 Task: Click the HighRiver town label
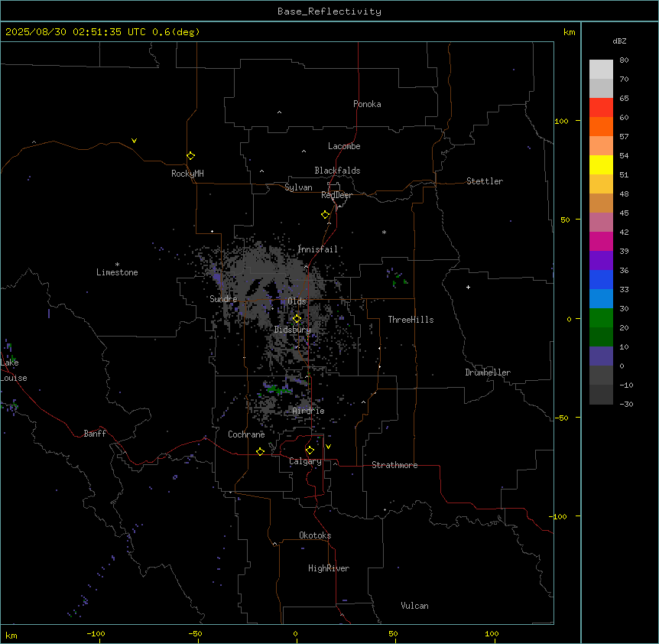coord(329,568)
